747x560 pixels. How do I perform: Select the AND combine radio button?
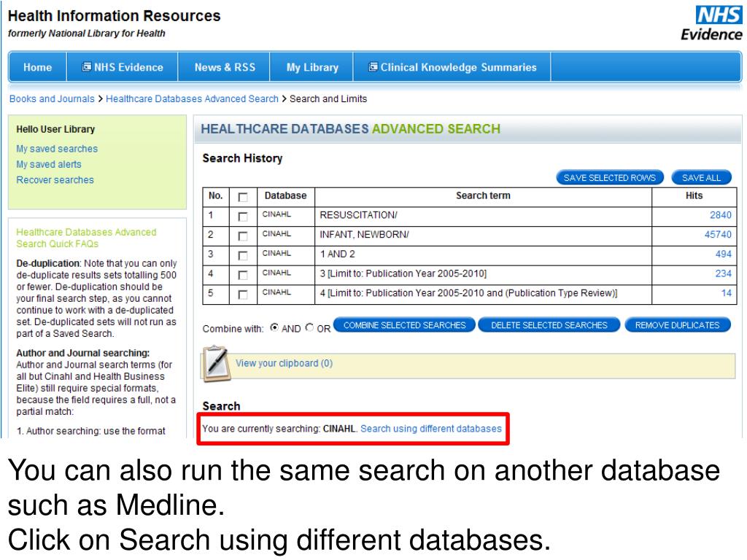[274, 327]
